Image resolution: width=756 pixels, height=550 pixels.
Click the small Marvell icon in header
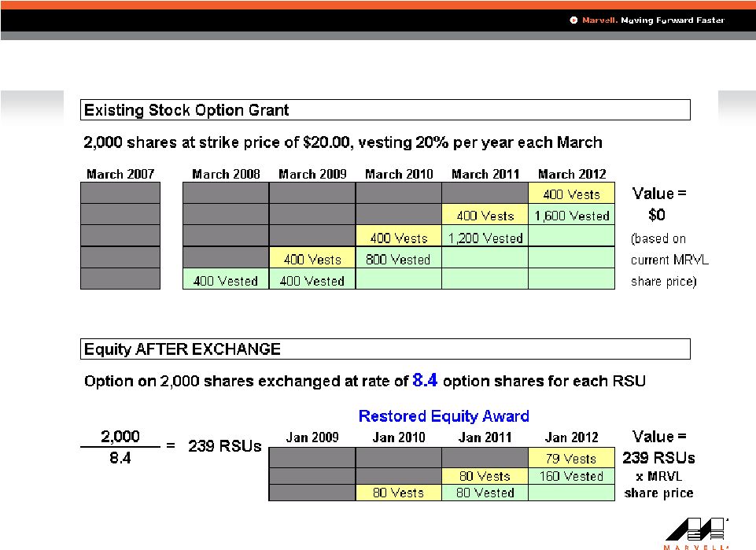574,20
